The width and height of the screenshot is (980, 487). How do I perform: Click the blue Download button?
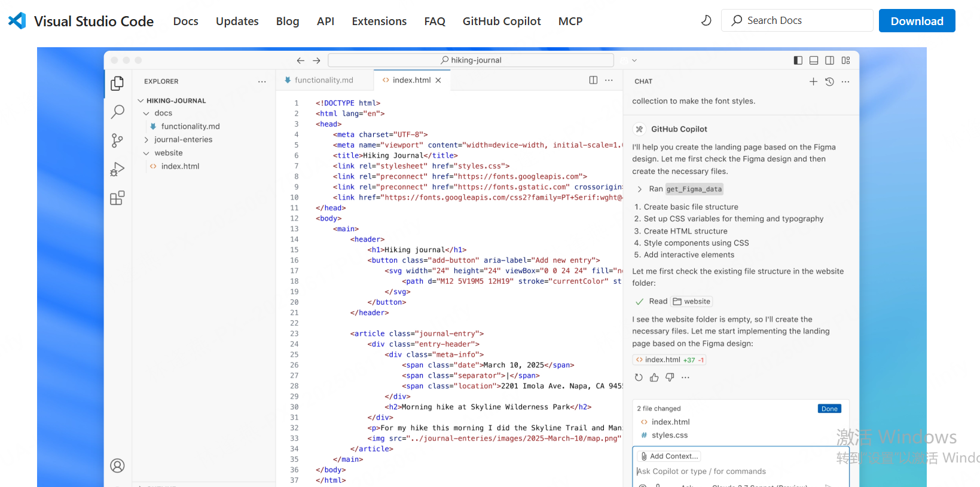click(917, 21)
